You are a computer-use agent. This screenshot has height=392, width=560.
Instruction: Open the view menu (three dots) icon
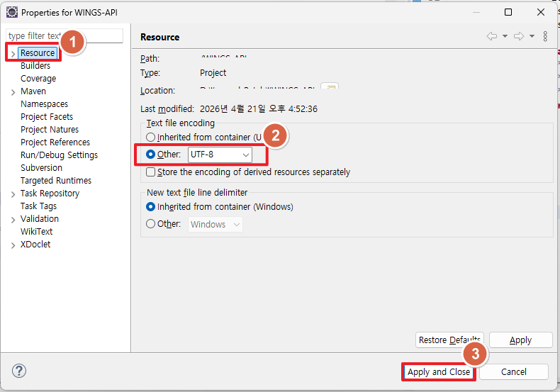(545, 37)
